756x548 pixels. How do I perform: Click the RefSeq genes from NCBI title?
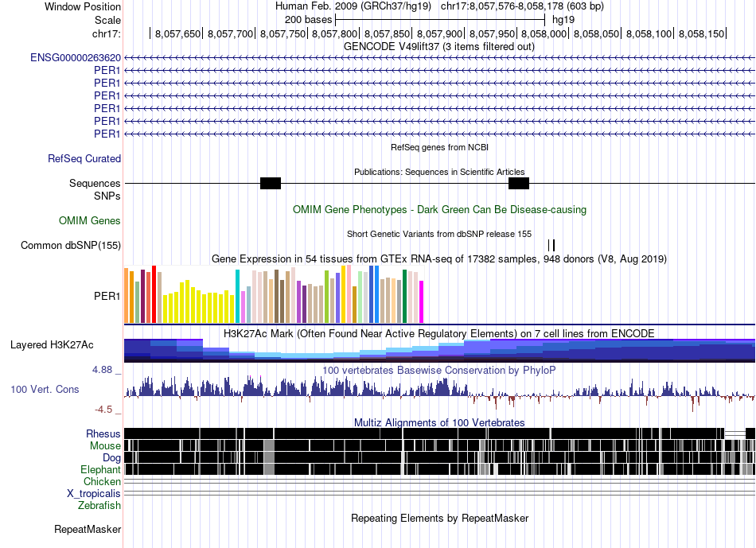pyautogui.click(x=440, y=147)
